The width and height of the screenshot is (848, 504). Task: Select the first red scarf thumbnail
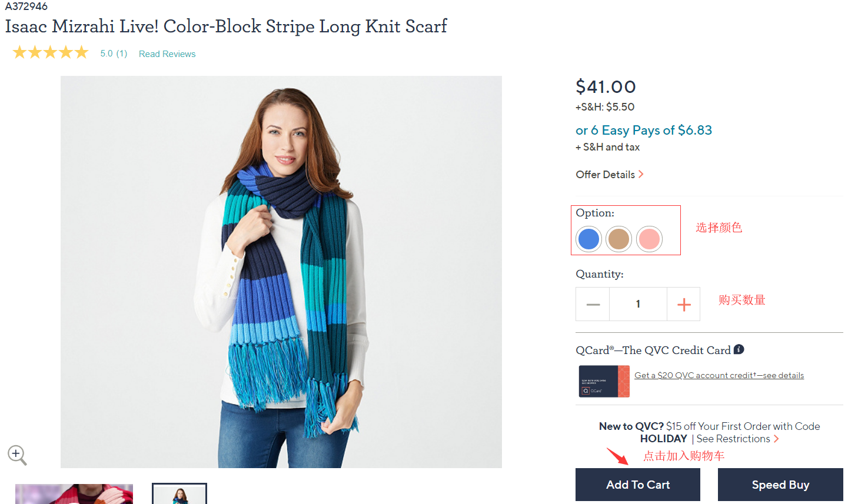click(74, 494)
